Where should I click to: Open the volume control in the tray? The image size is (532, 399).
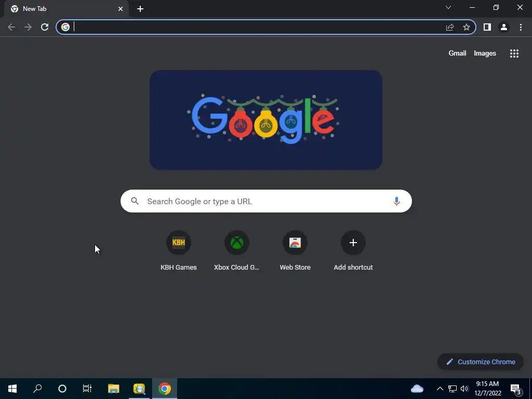point(464,389)
